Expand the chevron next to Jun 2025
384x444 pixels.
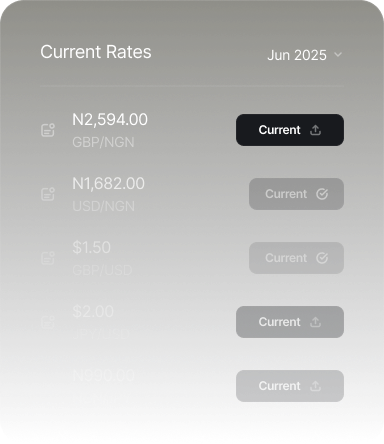338,54
